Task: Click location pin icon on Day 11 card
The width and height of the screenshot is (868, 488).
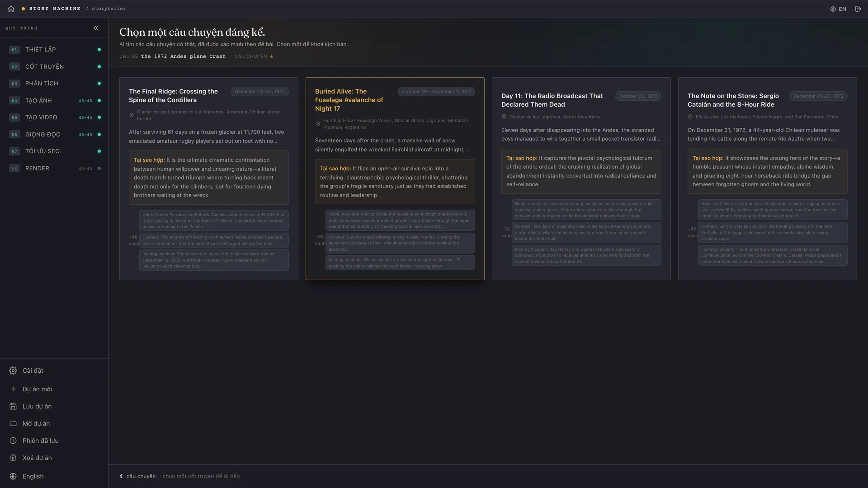Action: tap(504, 117)
